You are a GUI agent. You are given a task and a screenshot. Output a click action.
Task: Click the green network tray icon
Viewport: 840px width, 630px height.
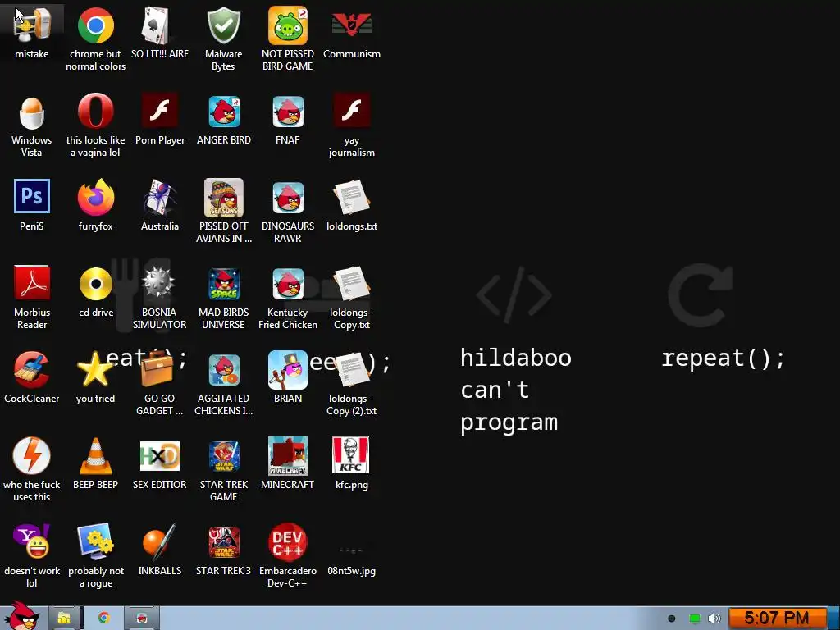click(x=694, y=619)
